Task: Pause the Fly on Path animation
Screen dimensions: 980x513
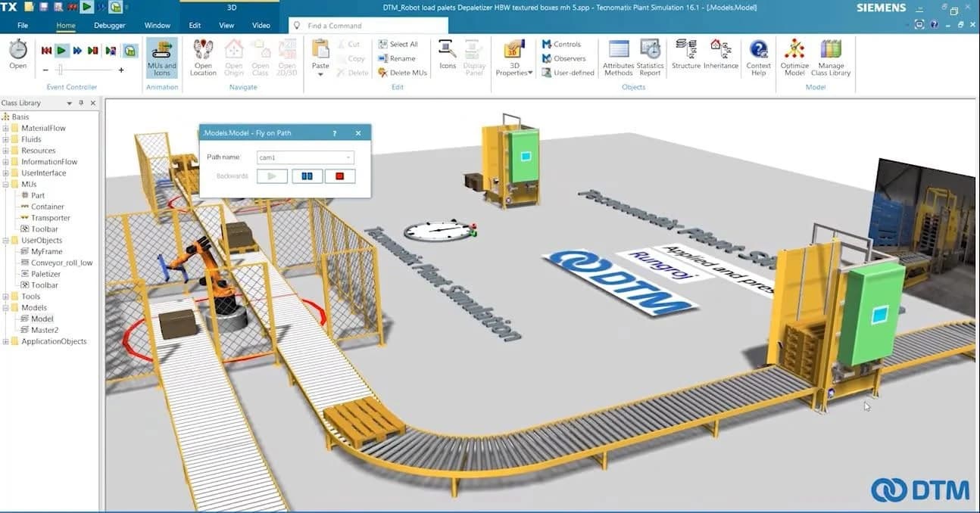Action: pyautogui.click(x=307, y=176)
